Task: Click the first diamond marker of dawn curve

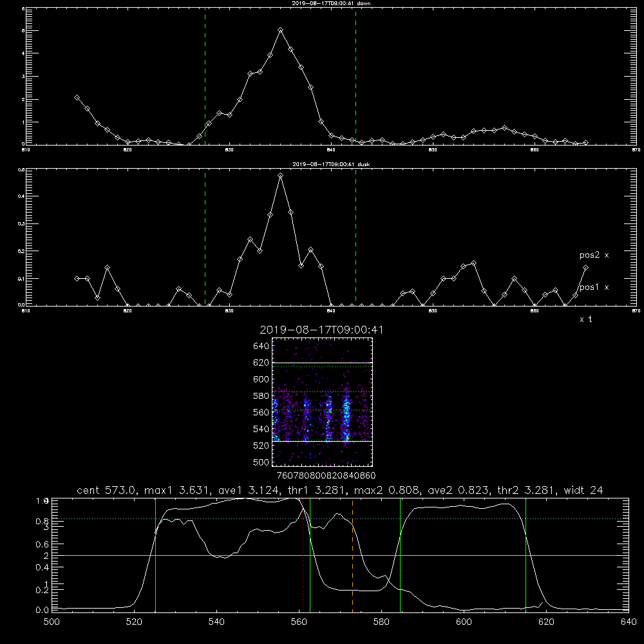Action: tap(77, 98)
